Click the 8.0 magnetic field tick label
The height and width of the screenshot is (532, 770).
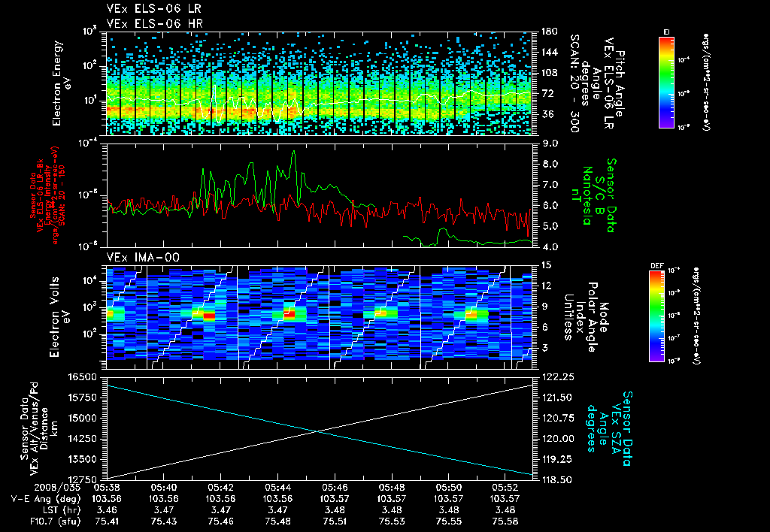coord(550,164)
